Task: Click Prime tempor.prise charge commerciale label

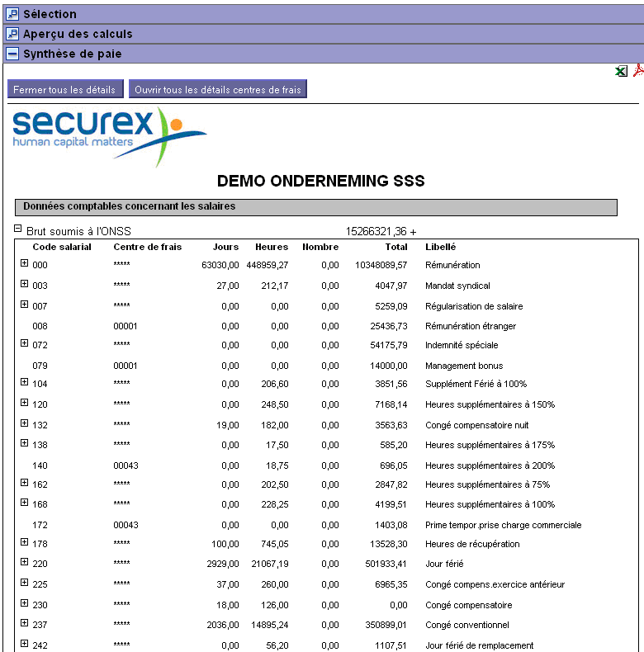Action: coord(503,525)
